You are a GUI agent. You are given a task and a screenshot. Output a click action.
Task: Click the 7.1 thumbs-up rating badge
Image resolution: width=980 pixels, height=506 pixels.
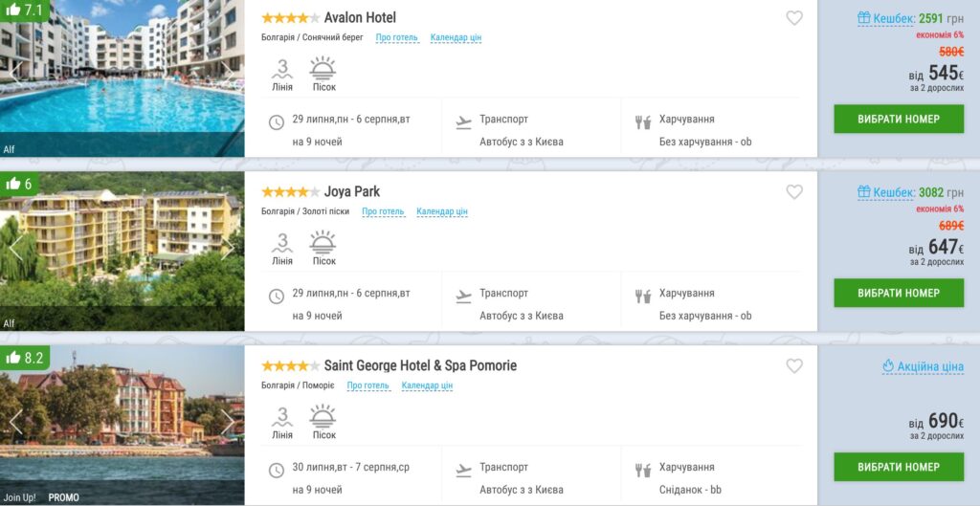(24, 10)
